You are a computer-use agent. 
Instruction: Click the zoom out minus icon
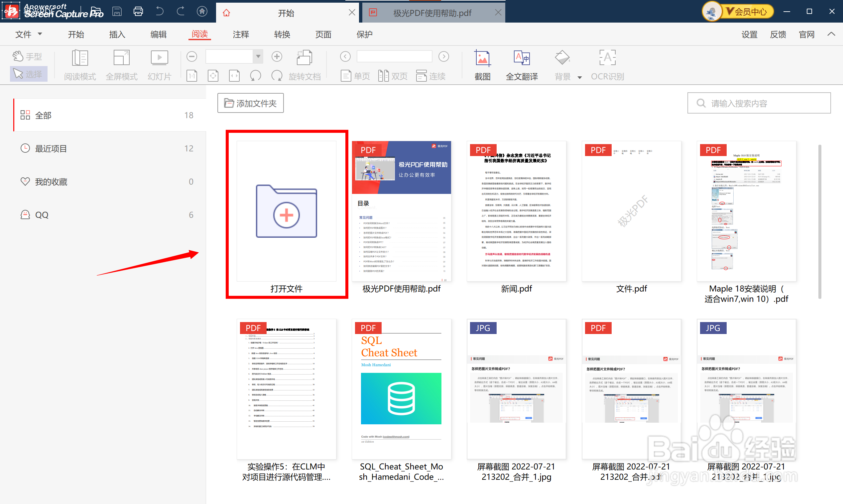(192, 56)
